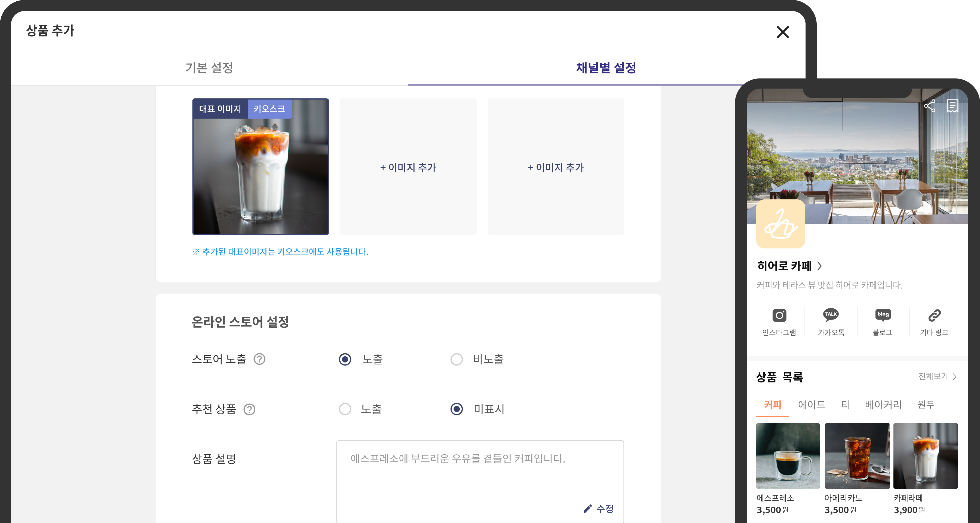Click the 키오스크 usage notice text
This screenshot has width=980, height=523.
[280, 252]
